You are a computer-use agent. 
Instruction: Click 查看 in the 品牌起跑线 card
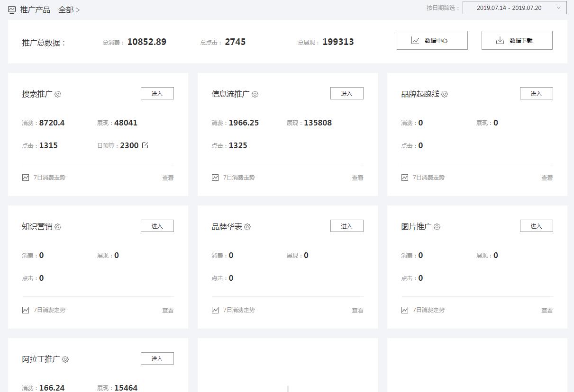(x=547, y=178)
